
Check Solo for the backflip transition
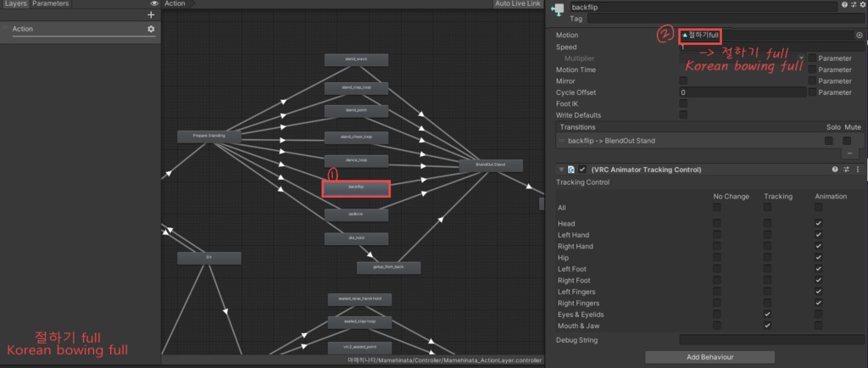(x=828, y=141)
